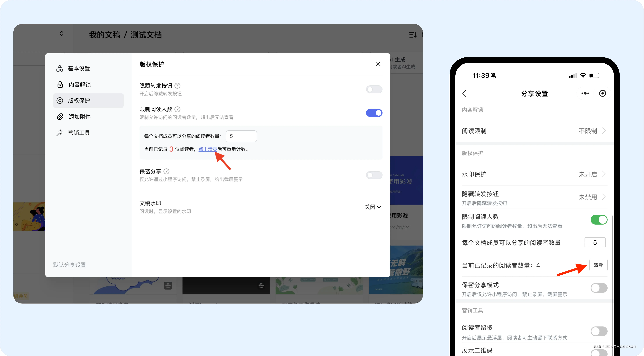Click the reader count input field showing 5
Image resolution: width=644 pixels, height=356 pixels.
tap(241, 136)
